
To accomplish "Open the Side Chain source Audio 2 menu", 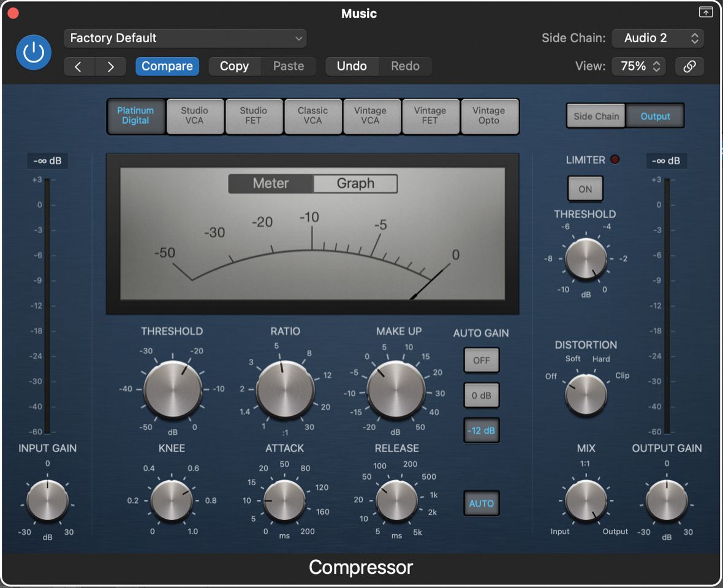I will (657, 38).
